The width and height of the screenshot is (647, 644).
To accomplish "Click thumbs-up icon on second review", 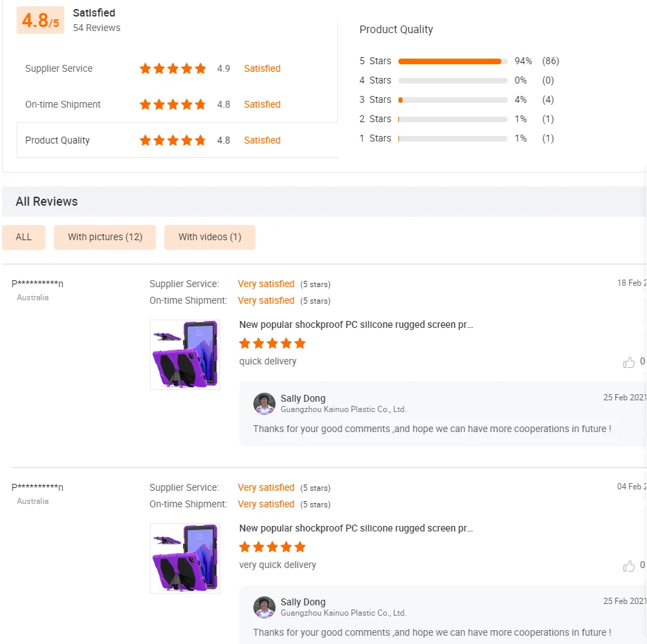I will click(629, 566).
